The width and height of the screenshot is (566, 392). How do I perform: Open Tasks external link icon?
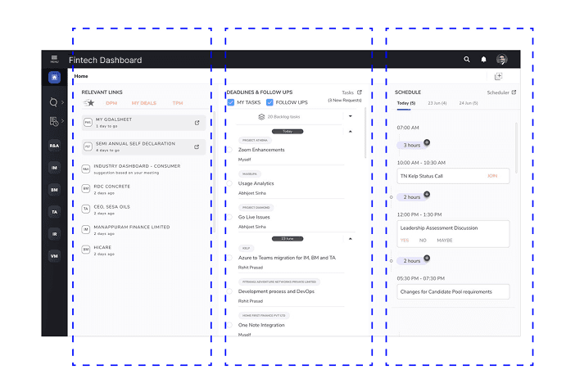[x=359, y=92]
